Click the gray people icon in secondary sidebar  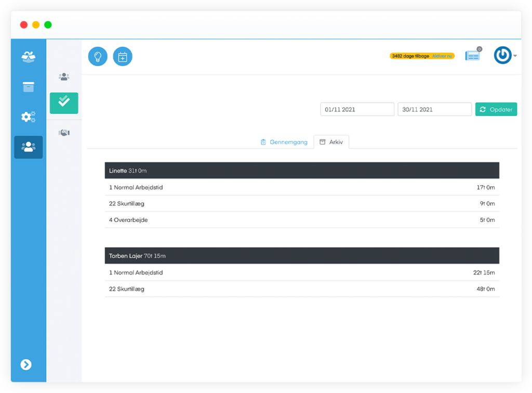pos(64,77)
